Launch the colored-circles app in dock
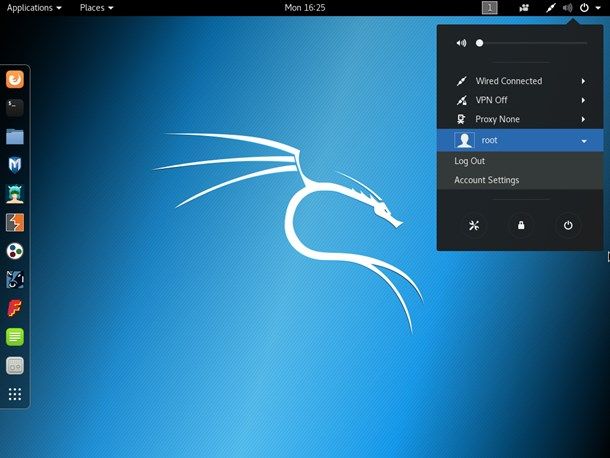610x458 pixels. [x=15, y=251]
